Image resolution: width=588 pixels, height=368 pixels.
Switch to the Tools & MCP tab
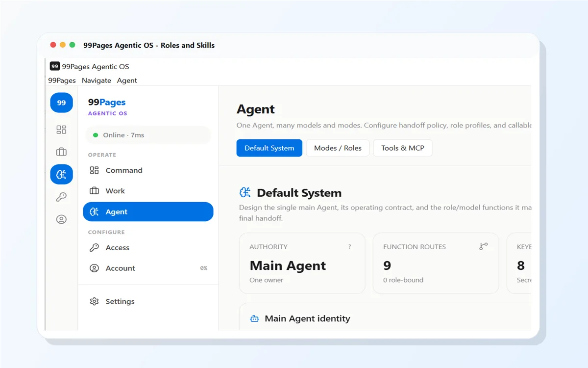click(403, 148)
